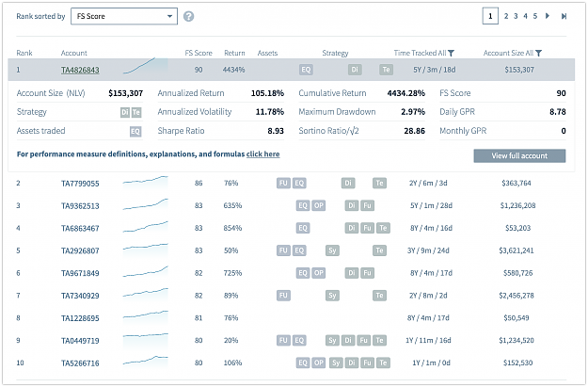Go to page 3

(516, 16)
